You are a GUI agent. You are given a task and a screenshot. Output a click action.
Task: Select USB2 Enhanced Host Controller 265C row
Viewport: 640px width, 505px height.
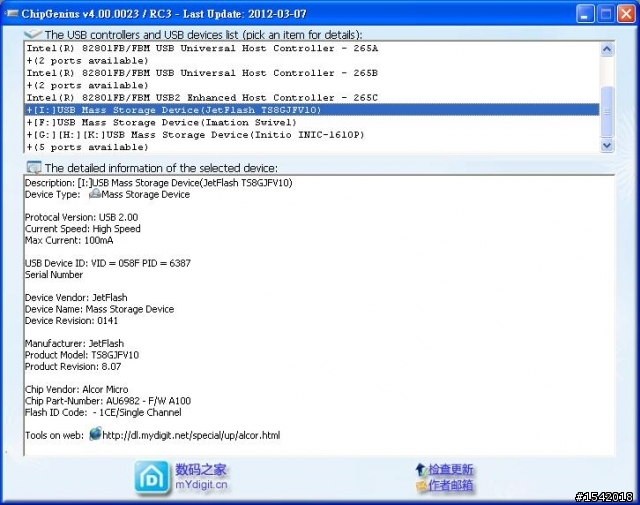(x=312, y=98)
